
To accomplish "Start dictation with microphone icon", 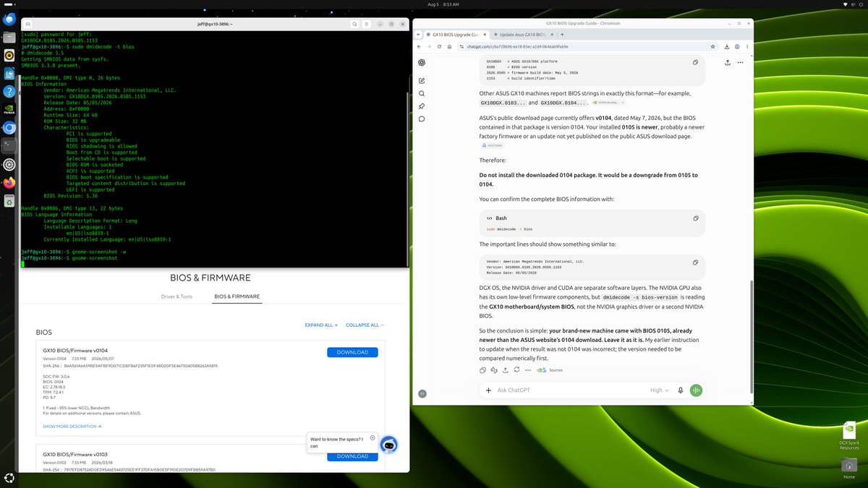I will 681,390.
